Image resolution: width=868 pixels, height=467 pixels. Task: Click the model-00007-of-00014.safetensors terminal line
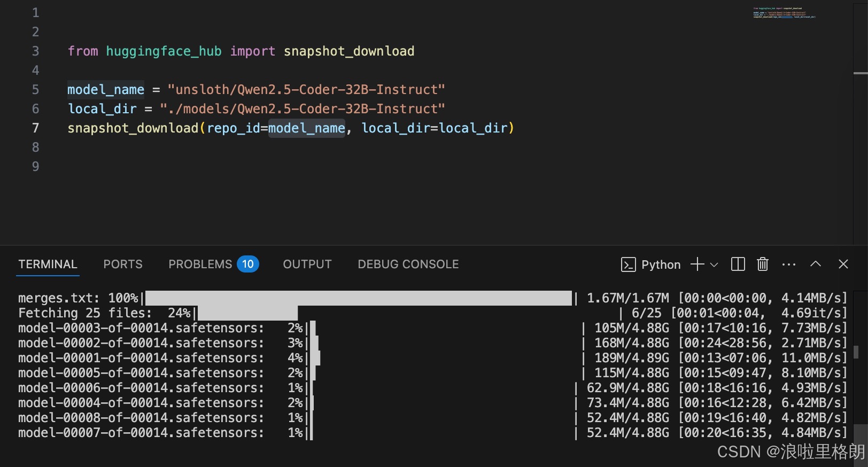[432, 433]
